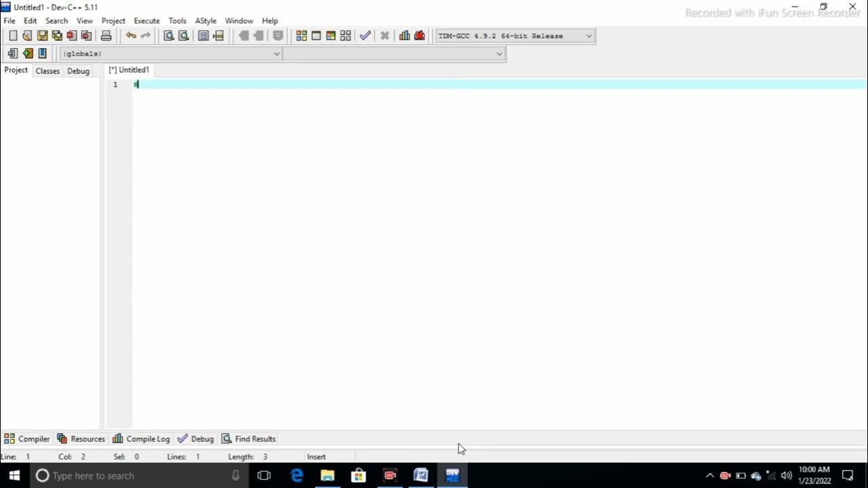Show hidden system tray icons

click(709, 475)
